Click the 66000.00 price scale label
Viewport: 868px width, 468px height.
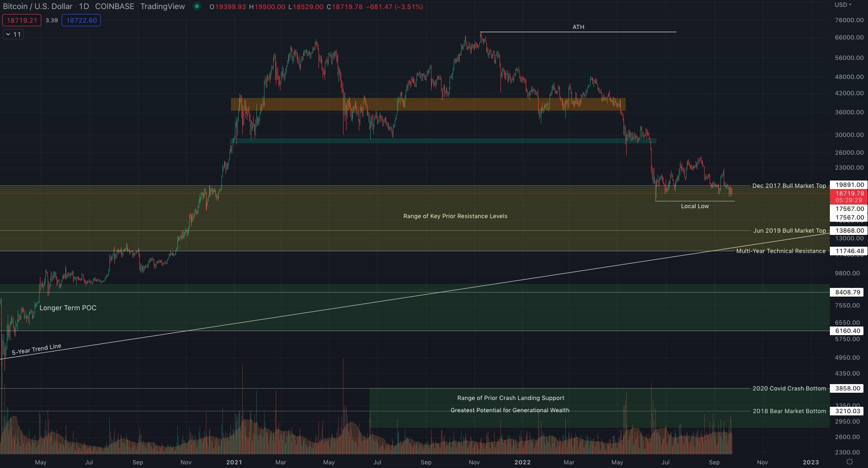(849, 37)
